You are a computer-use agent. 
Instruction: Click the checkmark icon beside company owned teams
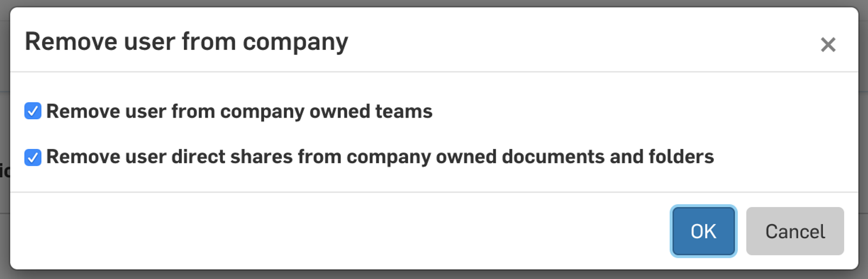pyautogui.click(x=33, y=111)
